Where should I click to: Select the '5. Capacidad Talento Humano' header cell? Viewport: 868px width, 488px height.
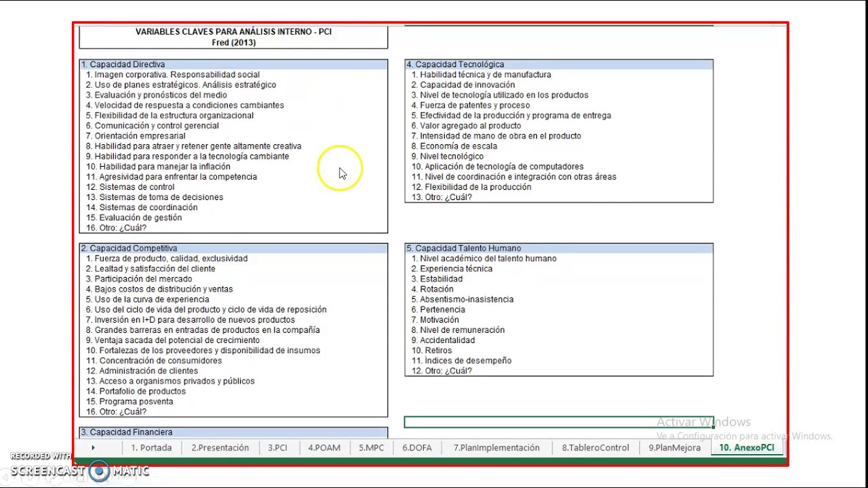pyautogui.click(x=559, y=248)
